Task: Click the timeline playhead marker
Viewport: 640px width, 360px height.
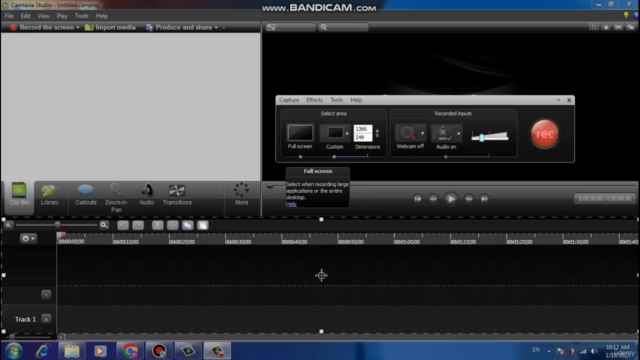Action: tap(61, 235)
